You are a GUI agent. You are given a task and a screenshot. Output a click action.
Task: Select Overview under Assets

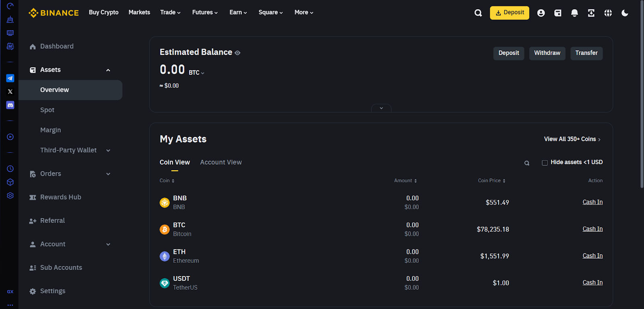pyautogui.click(x=70, y=90)
